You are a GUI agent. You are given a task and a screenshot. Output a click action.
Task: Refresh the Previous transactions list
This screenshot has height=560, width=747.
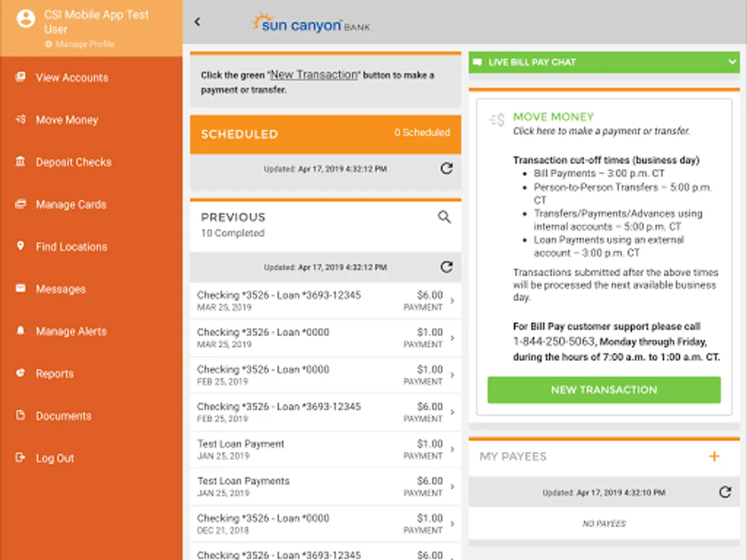pos(446,267)
